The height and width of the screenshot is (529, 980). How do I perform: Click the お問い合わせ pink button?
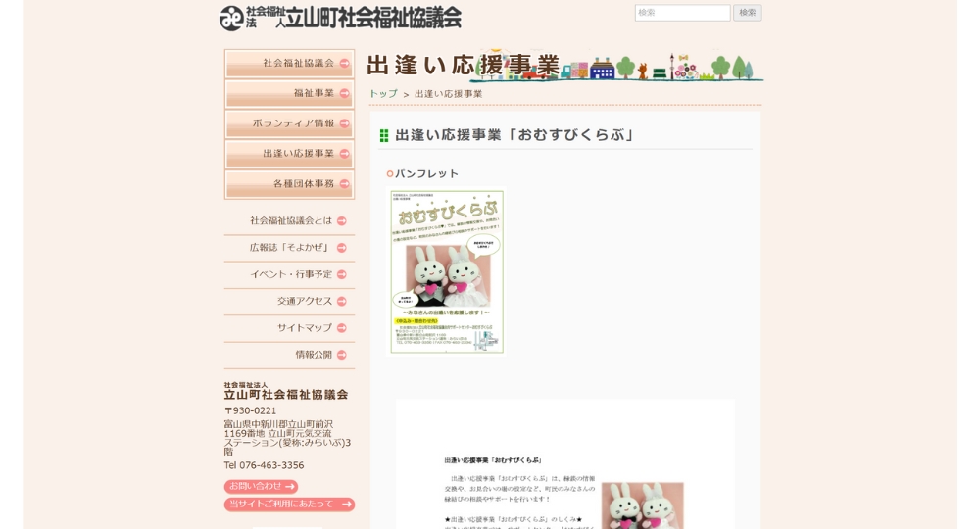(261, 487)
